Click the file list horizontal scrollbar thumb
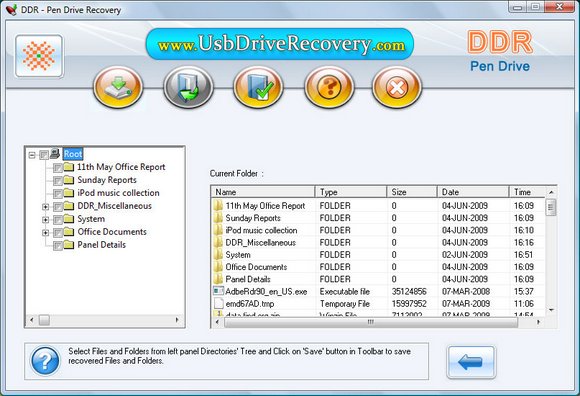The width and height of the screenshot is (580, 396). [371, 322]
